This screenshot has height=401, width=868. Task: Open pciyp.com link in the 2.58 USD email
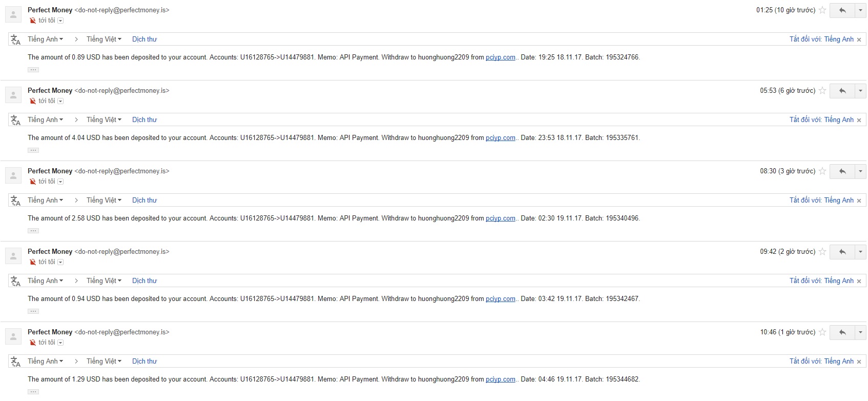pos(500,218)
